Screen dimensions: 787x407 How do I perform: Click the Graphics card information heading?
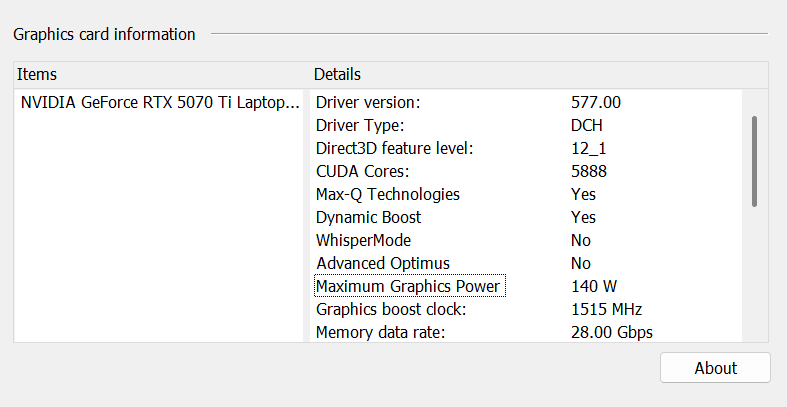coord(104,34)
